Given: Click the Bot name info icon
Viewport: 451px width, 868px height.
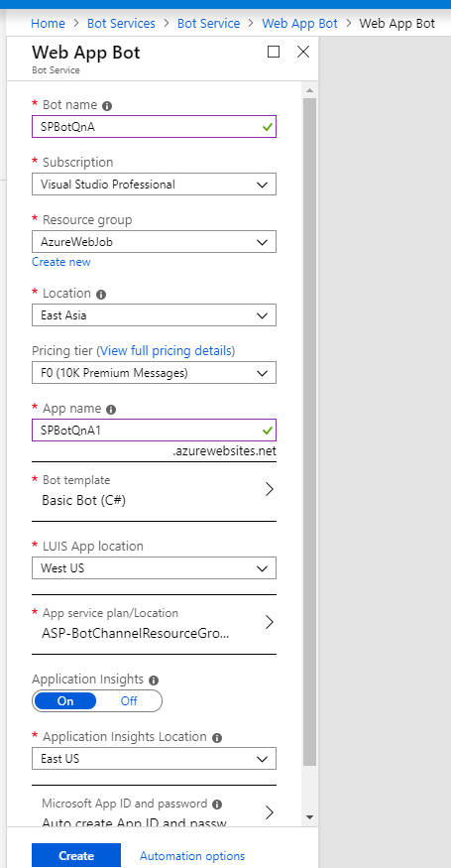Looking at the screenshot, I should point(107,106).
